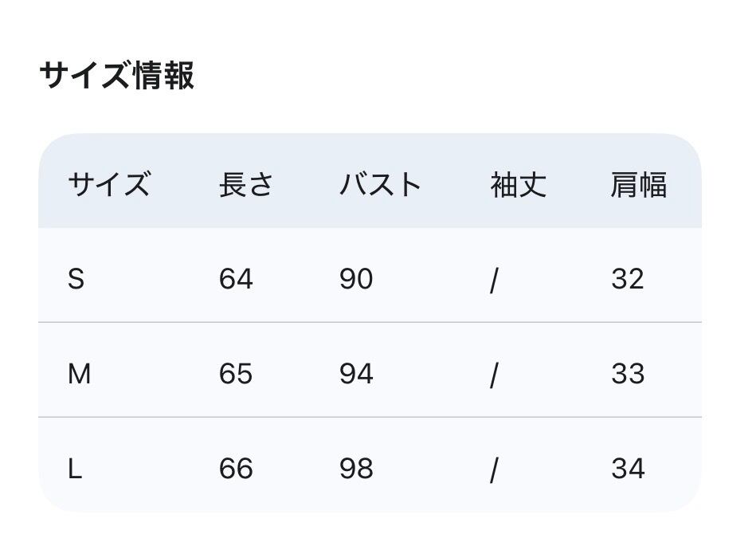Click the サイズ情報 heading
The height and width of the screenshot is (546, 756).
[x=116, y=77]
